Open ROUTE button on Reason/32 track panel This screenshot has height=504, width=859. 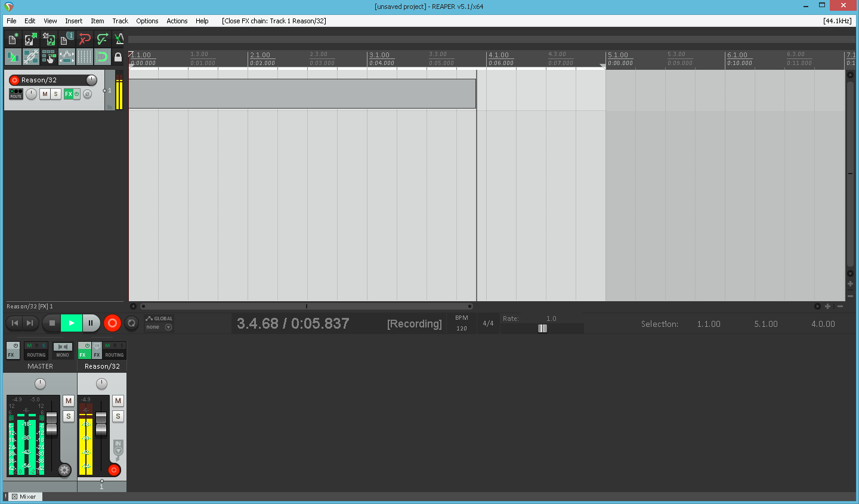click(16, 94)
